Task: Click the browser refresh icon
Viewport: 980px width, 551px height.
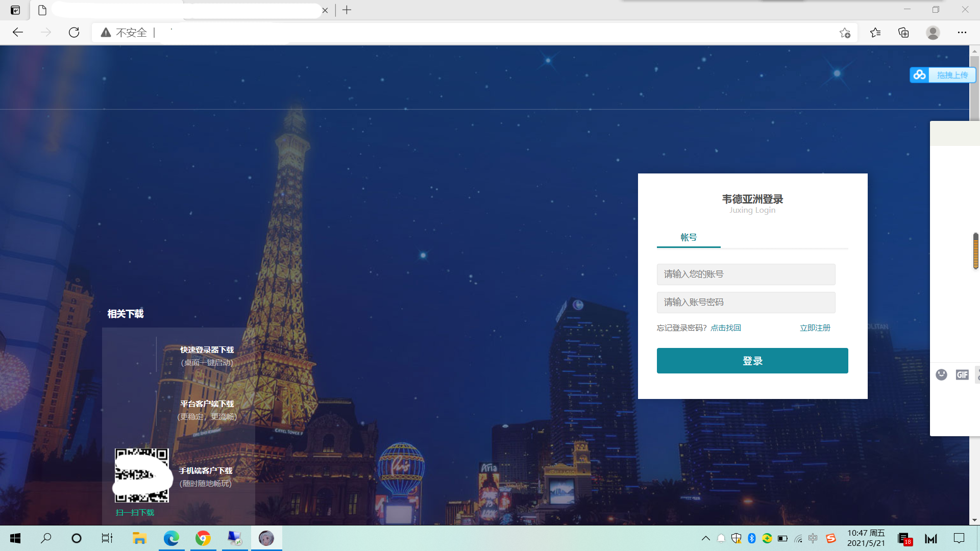Action: [74, 33]
